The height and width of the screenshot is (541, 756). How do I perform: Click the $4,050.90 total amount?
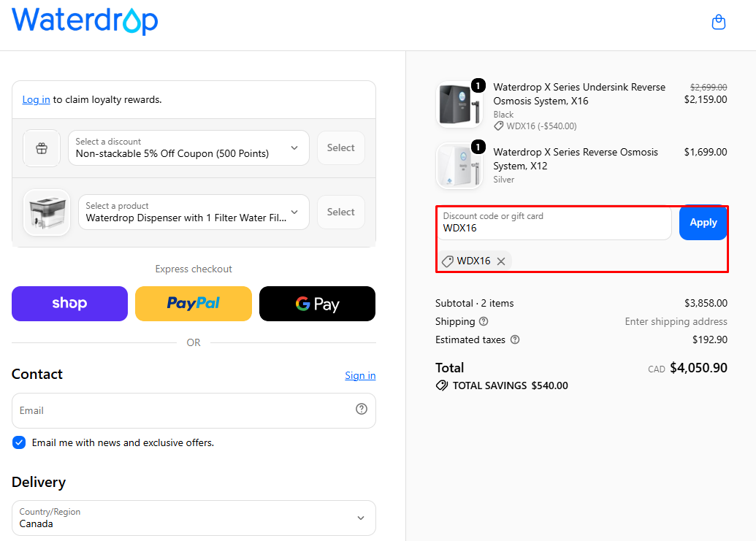(x=698, y=368)
